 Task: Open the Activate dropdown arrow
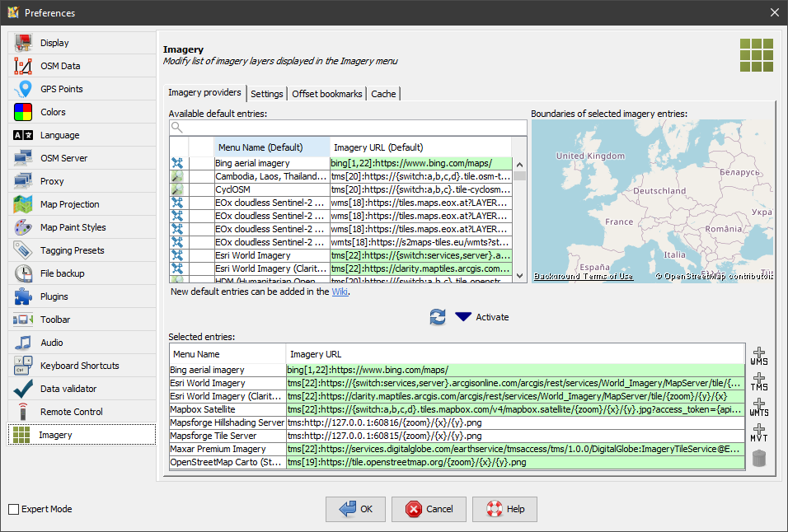coord(464,316)
